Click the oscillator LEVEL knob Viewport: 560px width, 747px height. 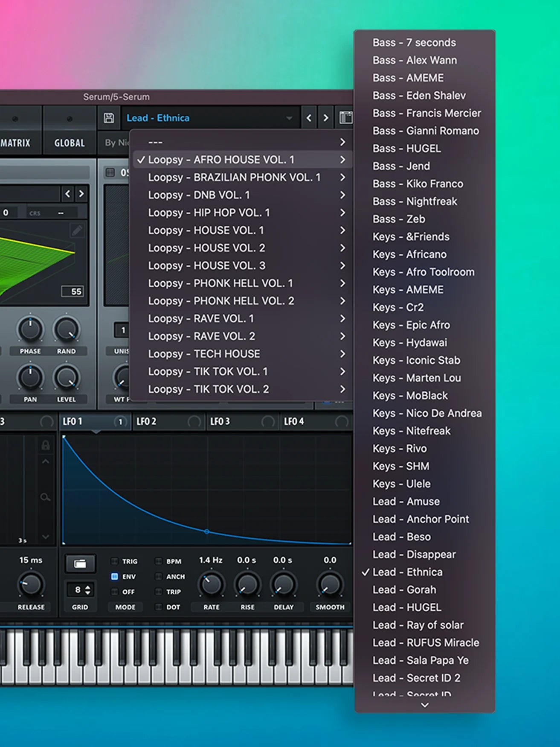(66, 377)
